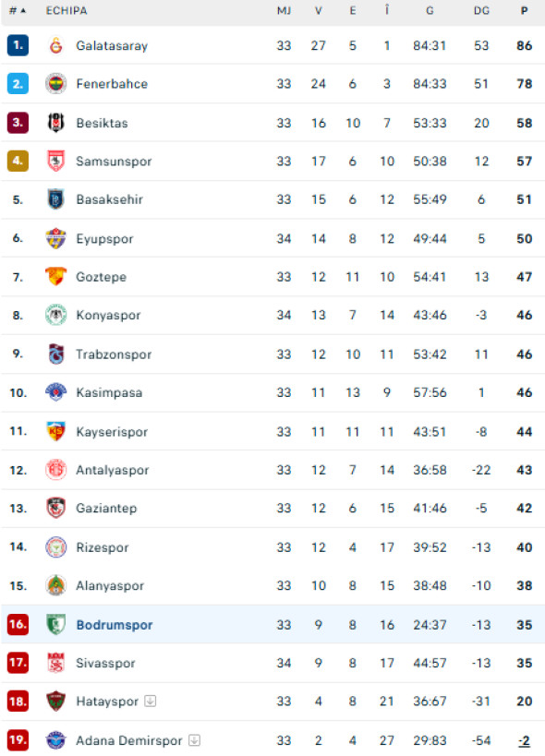
Task: Click the red position 16 badge
Action: click(x=18, y=624)
